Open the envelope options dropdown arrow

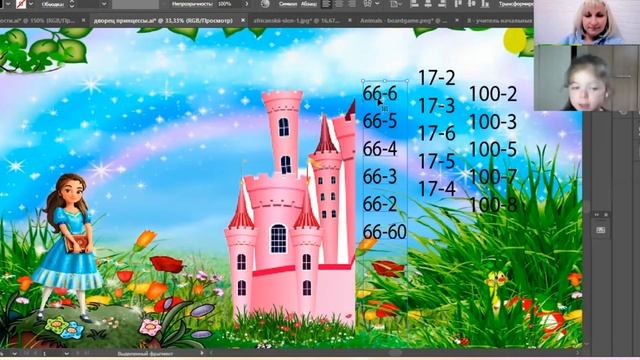377,4
